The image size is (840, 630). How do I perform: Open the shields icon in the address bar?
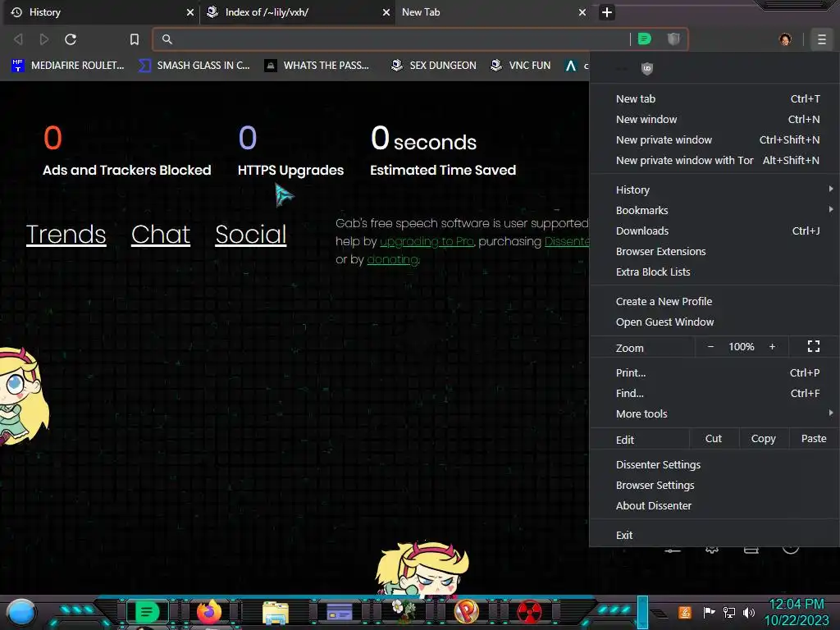coord(673,39)
